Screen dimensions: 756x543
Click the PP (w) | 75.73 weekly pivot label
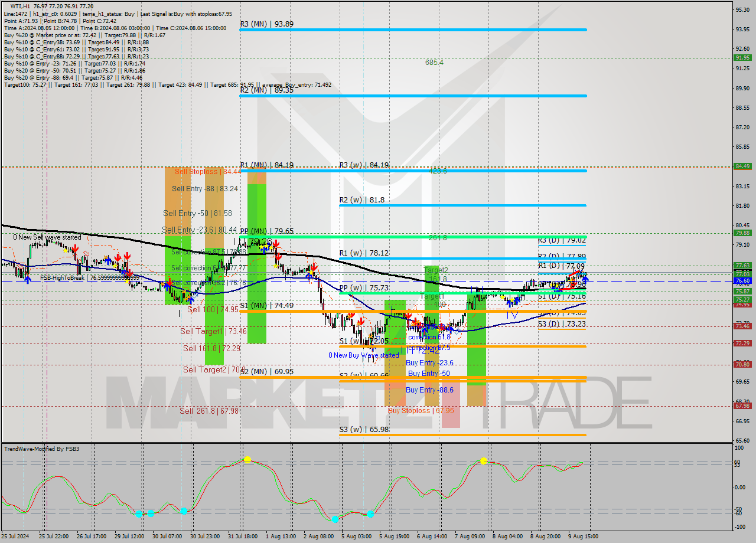tap(364, 288)
